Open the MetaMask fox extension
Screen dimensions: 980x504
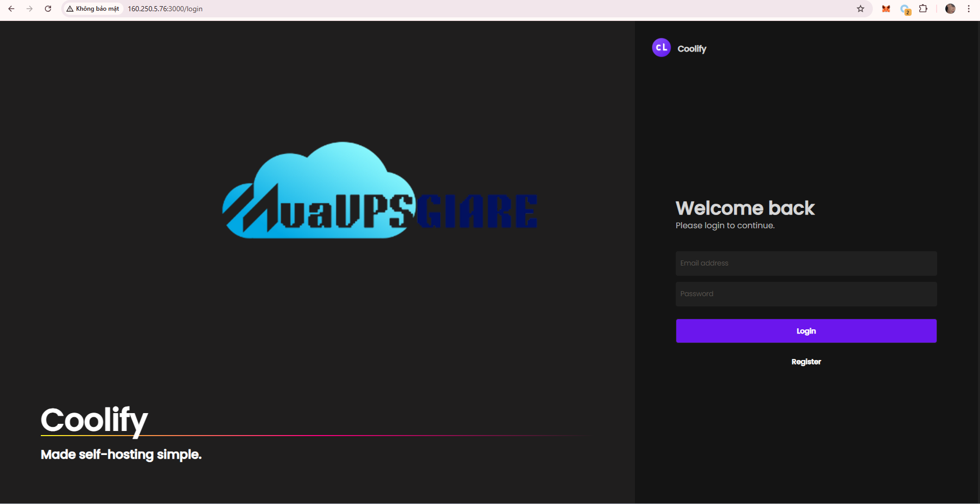click(886, 9)
